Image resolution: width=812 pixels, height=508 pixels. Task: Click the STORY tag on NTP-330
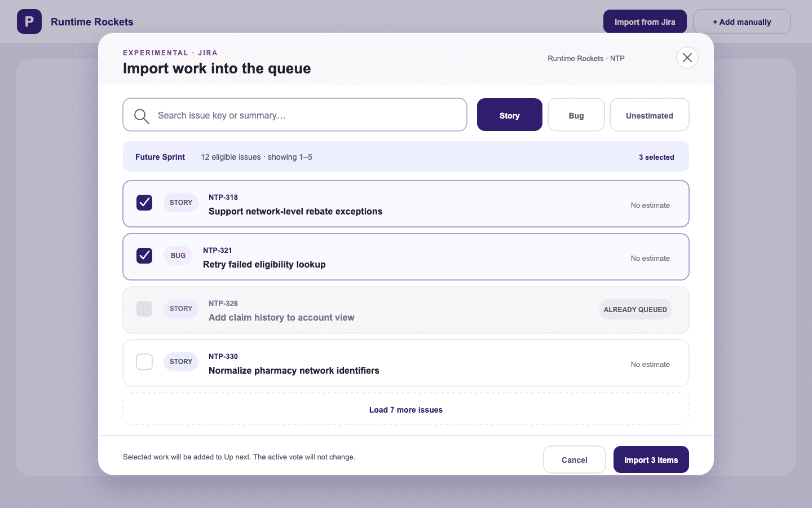(x=181, y=362)
